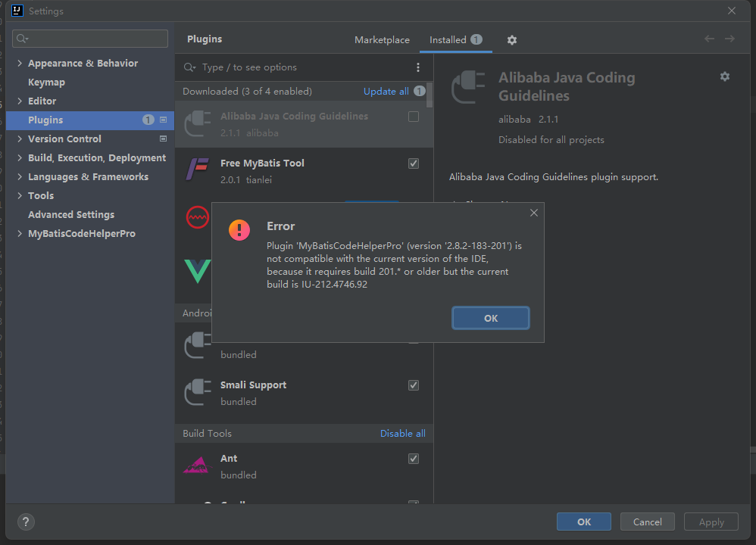756x545 pixels.
Task: Uncheck the Free MyBatis Tool plugin
Action: (413, 163)
